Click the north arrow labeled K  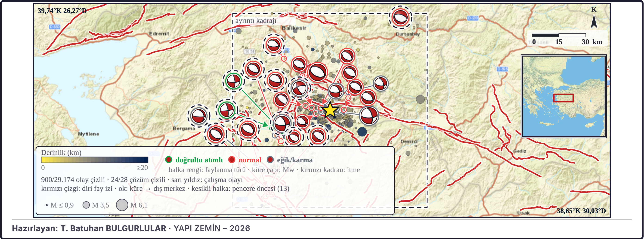(594, 18)
